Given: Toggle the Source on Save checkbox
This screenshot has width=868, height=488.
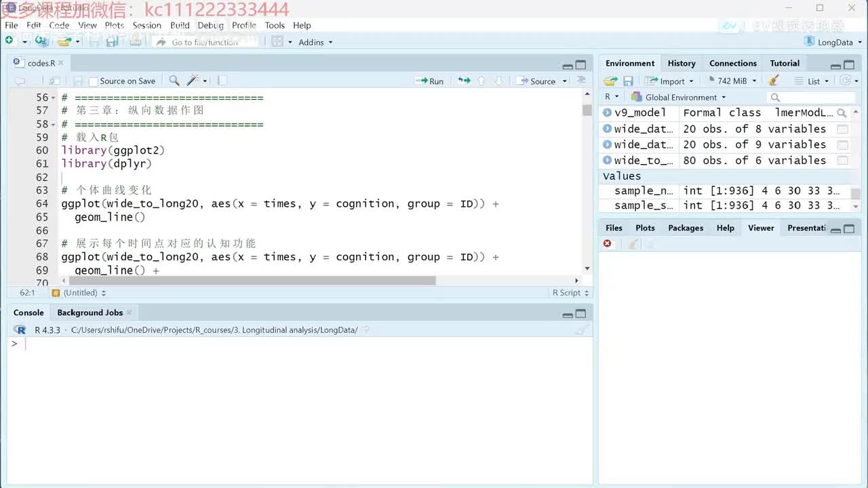Looking at the screenshot, I should point(94,81).
